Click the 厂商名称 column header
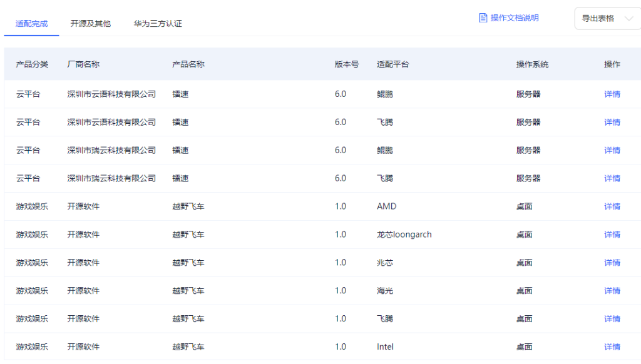The image size is (641, 364). [83, 64]
